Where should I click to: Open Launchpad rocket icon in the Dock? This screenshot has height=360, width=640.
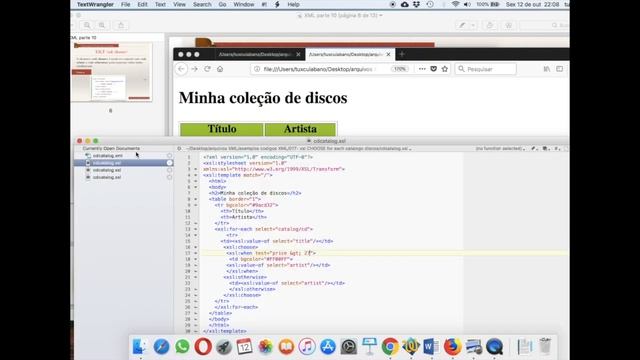[224, 347]
